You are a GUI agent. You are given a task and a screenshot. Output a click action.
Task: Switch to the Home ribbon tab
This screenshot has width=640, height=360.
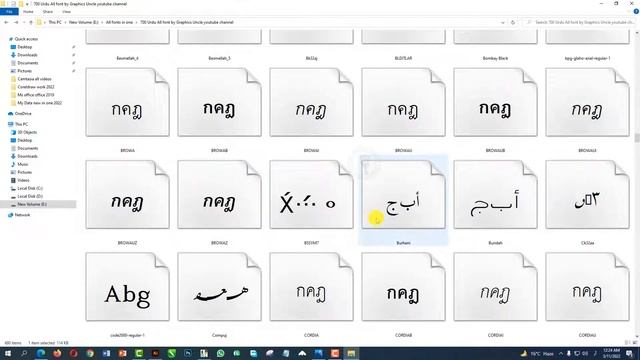[28, 12]
